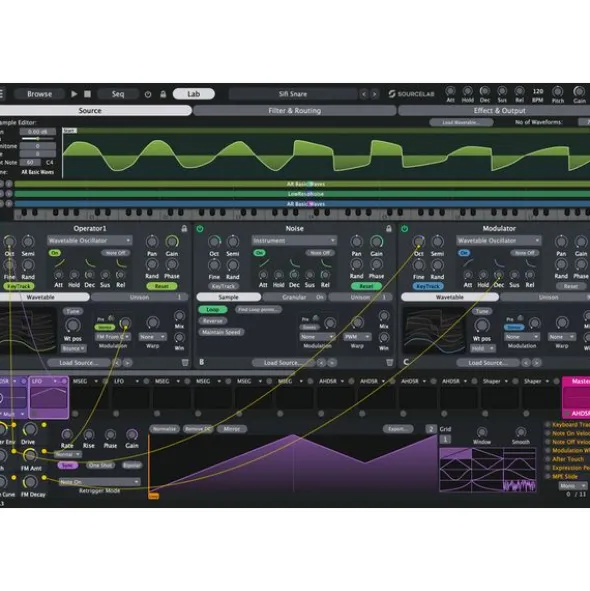The image size is (590, 591).
Task: Go to previous preset arrow by Sifi Snare
Action: (x=364, y=94)
